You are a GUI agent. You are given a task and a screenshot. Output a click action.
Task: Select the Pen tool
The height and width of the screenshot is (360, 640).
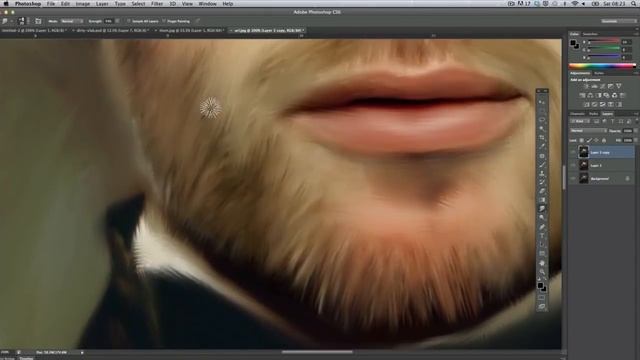tap(542, 227)
